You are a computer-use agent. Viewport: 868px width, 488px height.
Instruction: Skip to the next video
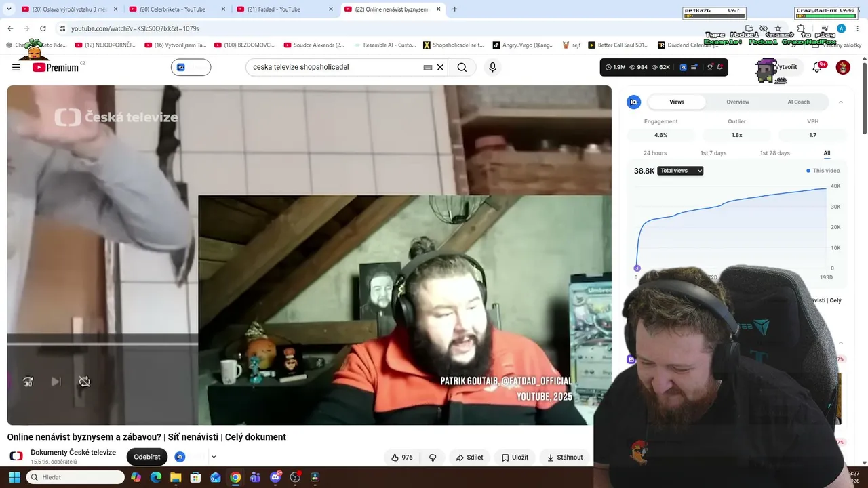[56, 382]
